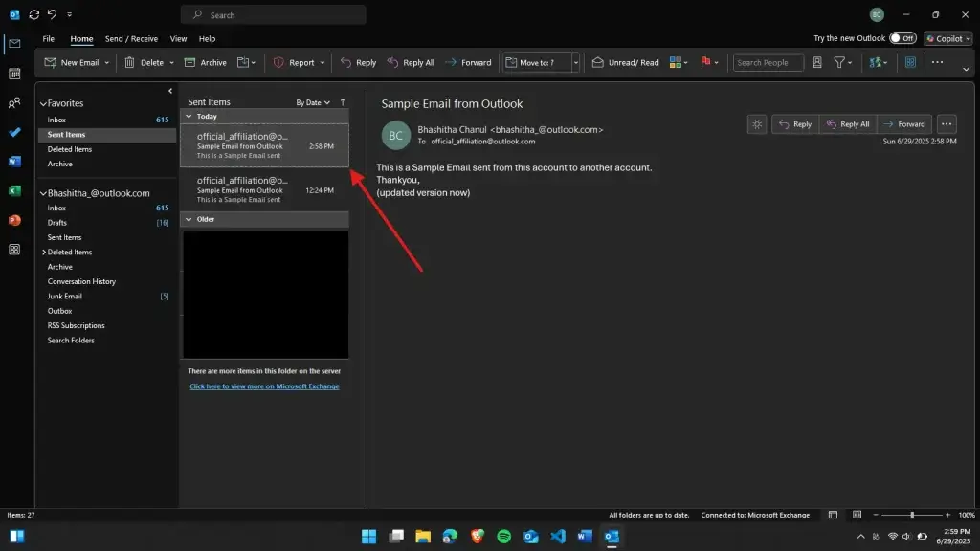Open the Copilot dropdown button
980x551 pixels.
(x=948, y=38)
